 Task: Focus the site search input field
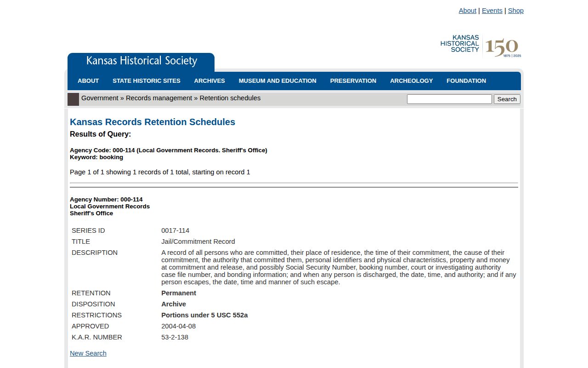pos(449,99)
